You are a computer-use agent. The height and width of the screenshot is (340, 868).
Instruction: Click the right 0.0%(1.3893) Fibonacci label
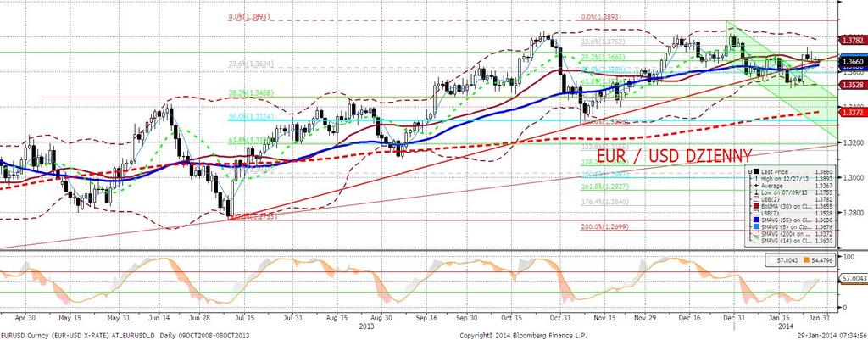pos(601,17)
